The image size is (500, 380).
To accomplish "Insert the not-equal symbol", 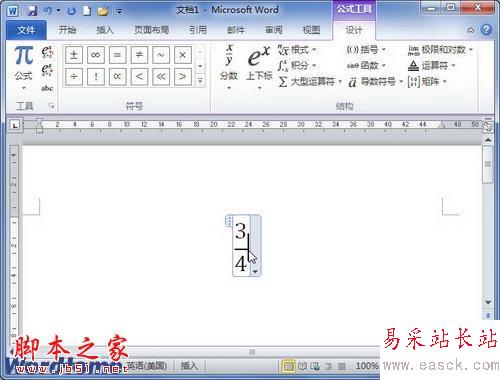I will click(x=139, y=55).
